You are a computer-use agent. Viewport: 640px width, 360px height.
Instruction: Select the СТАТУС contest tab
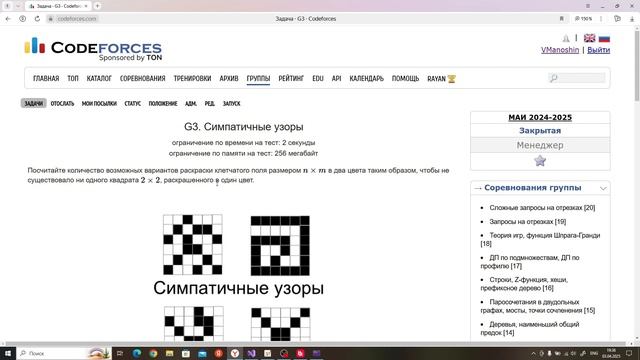[133, 104]
